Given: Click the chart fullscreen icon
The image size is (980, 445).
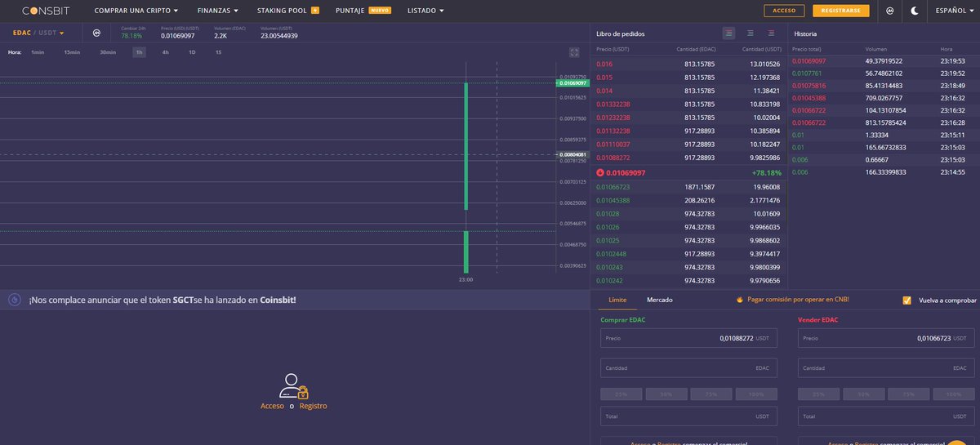Looking at the screenshot, I should click(x=574, y=52).
